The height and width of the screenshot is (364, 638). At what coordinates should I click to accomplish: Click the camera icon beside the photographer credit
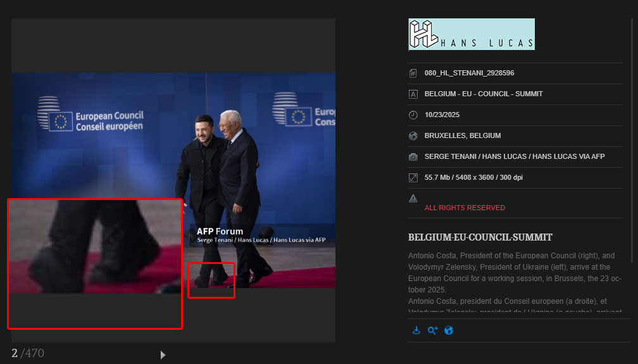click(x=413, y=156)
